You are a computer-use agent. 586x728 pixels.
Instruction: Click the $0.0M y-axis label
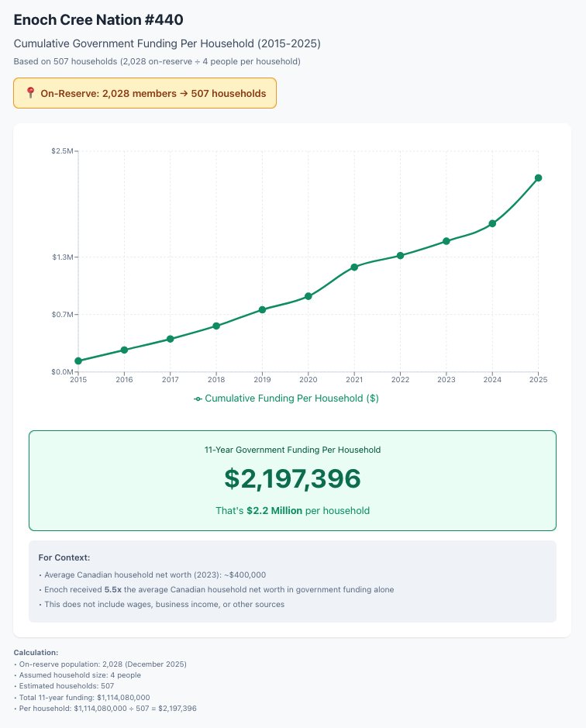tap(62, 371)
